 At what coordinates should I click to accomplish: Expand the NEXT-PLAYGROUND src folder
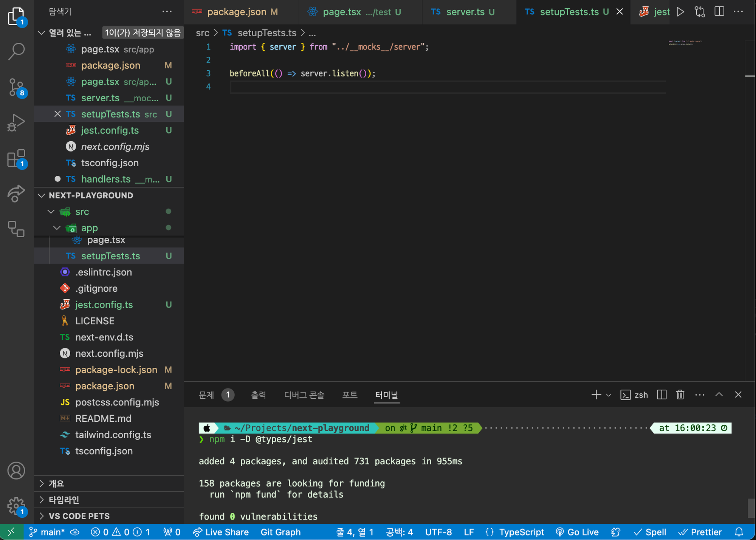pyautogui.click(x=51, y=212)
